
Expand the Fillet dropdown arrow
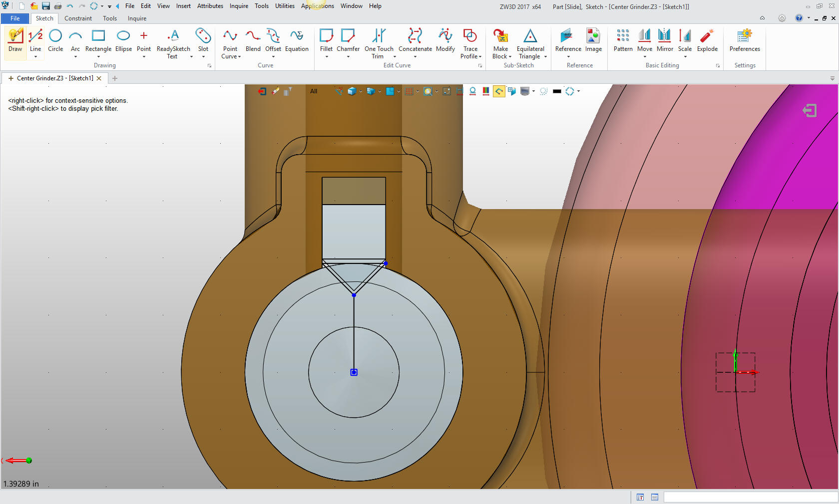click(326, 57)
